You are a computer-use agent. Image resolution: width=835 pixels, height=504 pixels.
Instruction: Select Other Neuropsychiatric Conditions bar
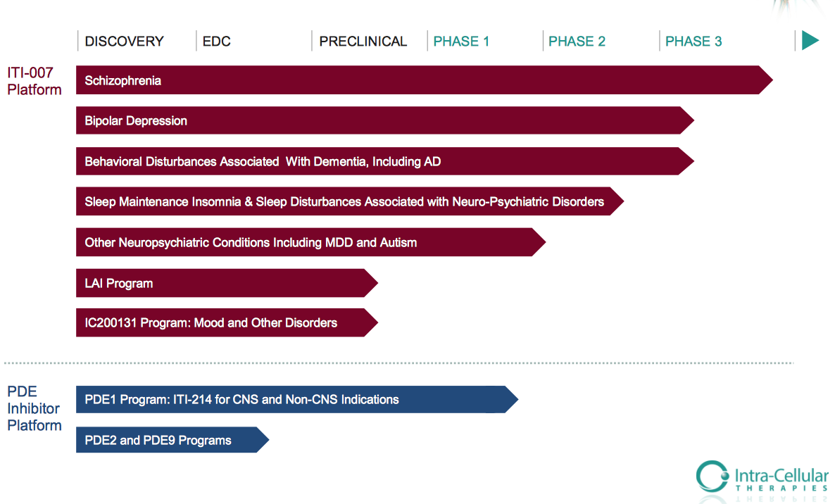(x=310, y=243)
